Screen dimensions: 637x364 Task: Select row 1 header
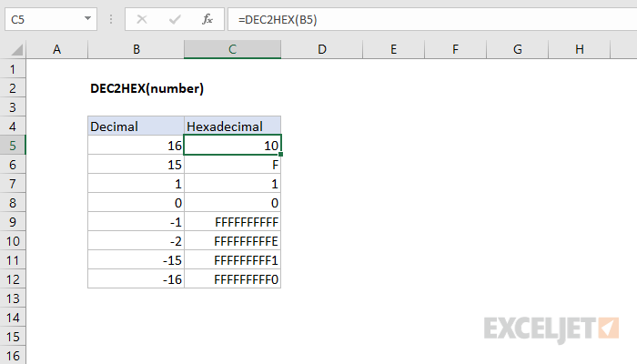[13, 69]
